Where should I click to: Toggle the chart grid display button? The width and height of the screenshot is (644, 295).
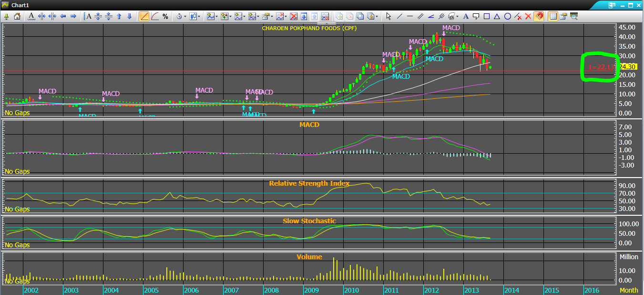click(x=553, y=16)
